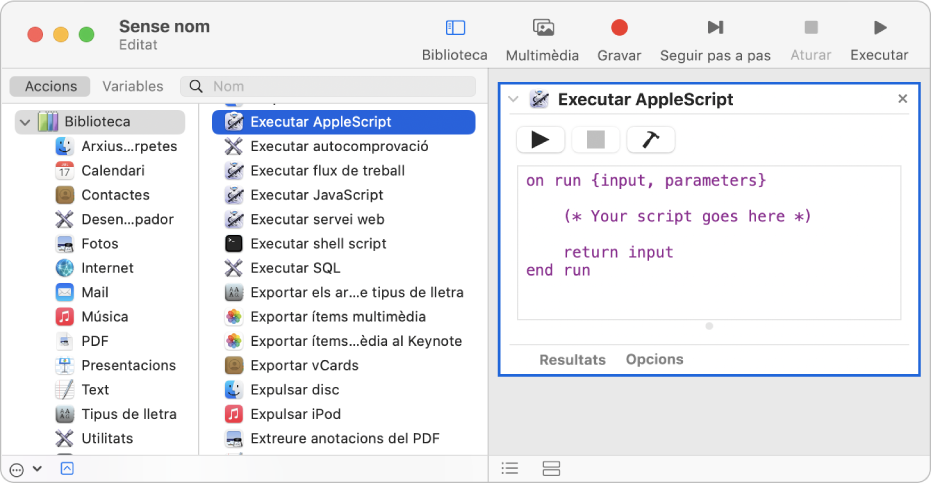Toggle the split workflow view icon
The height and width of the screenshot is (484, 931).
tap(551, 468)
